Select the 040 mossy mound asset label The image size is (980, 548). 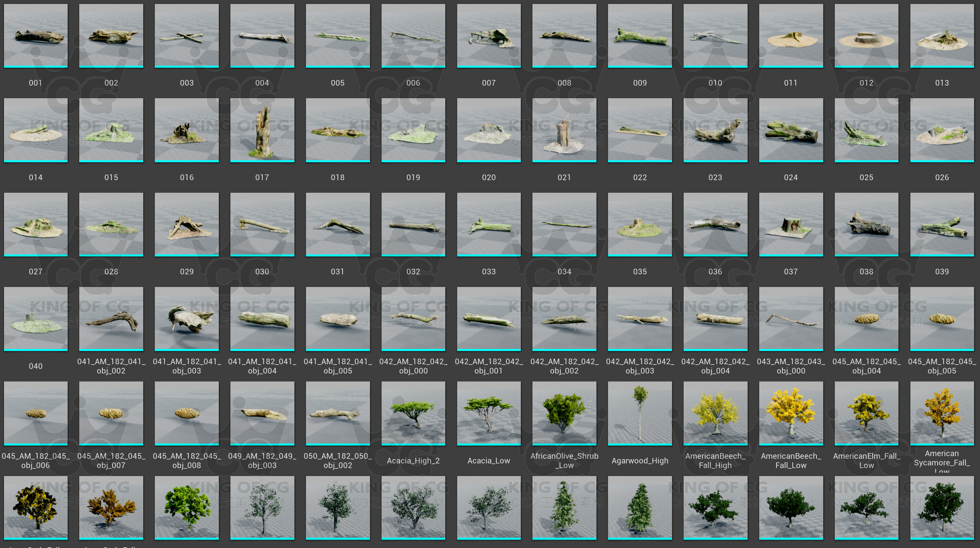[x=36, y=366]
